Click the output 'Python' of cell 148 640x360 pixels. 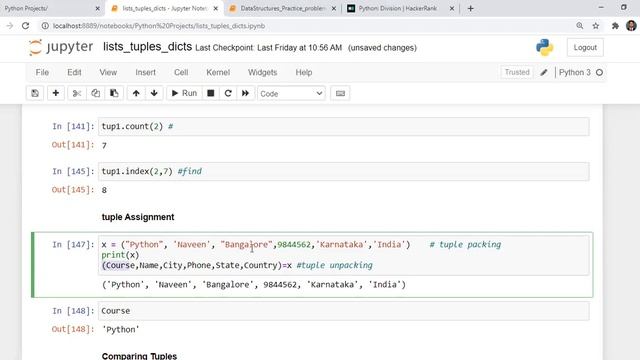click(120, 329)
